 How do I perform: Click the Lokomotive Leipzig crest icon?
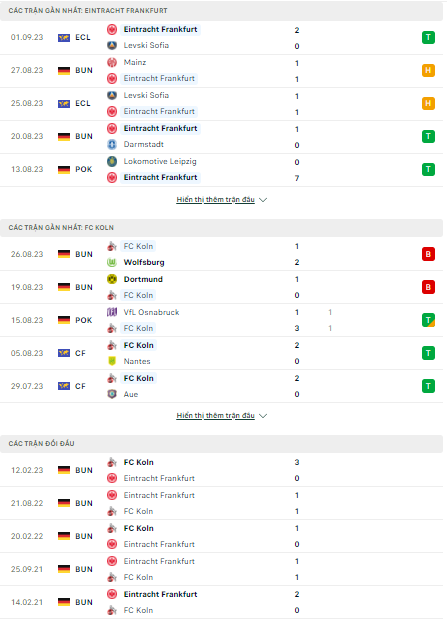[112, 161]
